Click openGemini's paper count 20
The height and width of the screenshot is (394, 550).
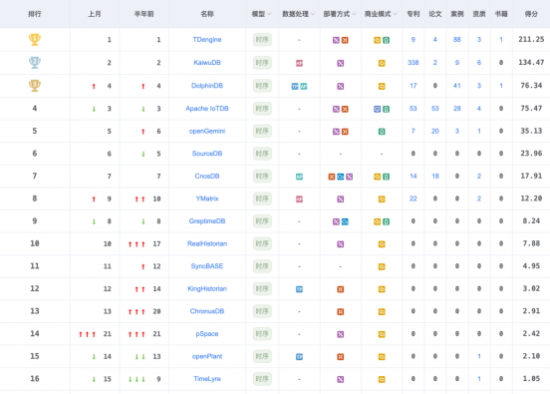(435, 131)
